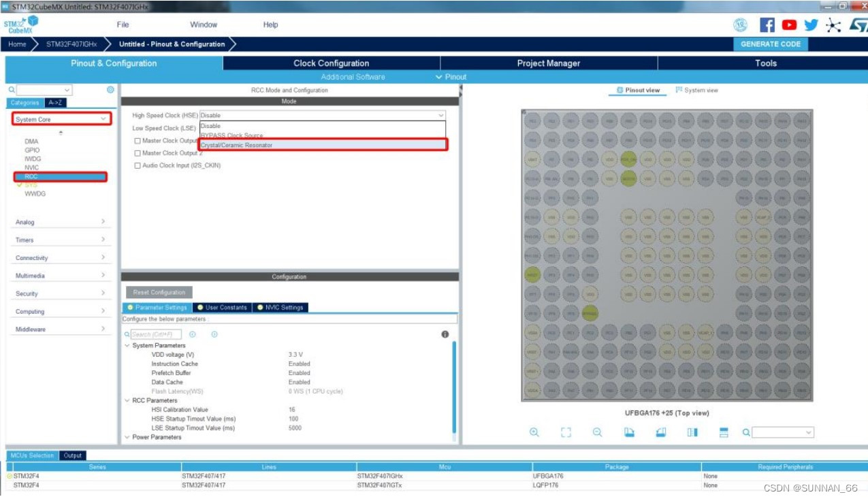This screenshot has height=499, width=868.
Task: Expand the Power Parameters group
Action: tap(127, 438)
